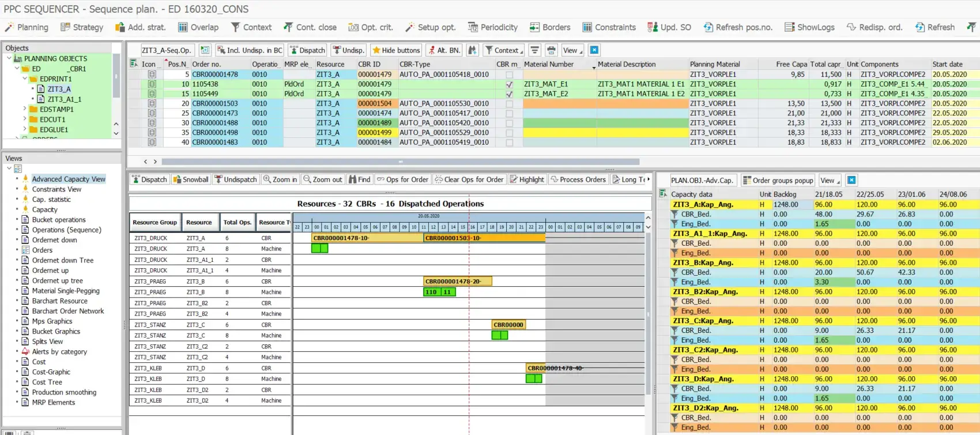
Task: Open the View dropdown in sequence table toolbar
Action: (x=572, y=50)
